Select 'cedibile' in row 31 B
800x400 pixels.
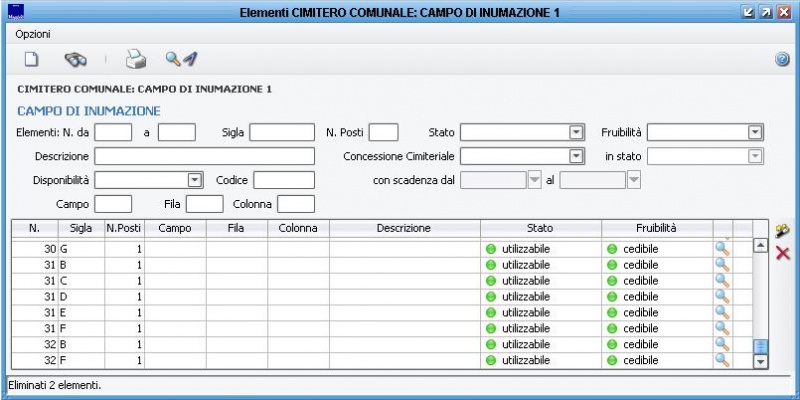(x=640, y=265)
